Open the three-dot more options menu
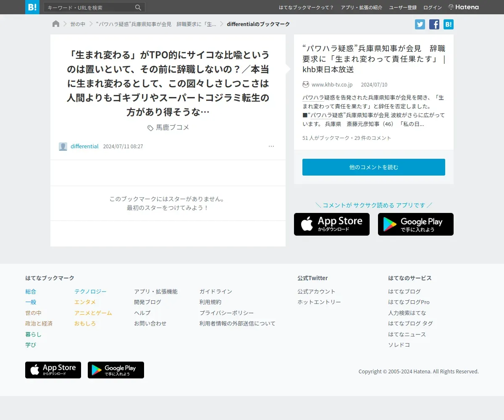 pos(271,146)
